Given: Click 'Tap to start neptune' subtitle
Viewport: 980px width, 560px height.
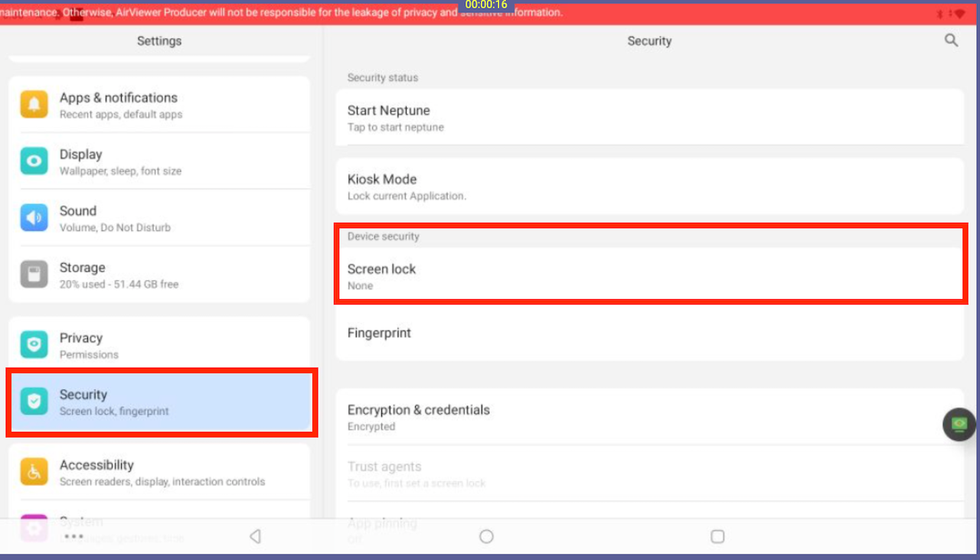Looking at the screenshot, I should pos(396,128).
